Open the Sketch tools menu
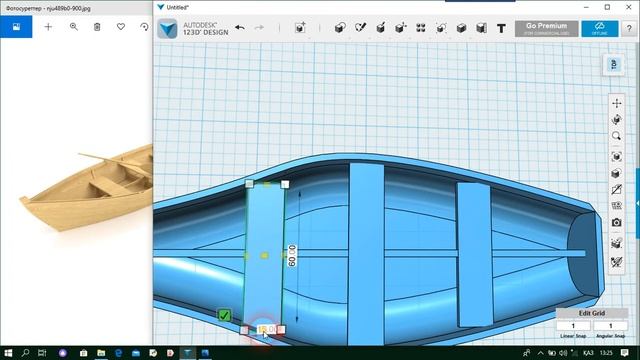The height and width of the screenshot is (360, 640). 360,28
